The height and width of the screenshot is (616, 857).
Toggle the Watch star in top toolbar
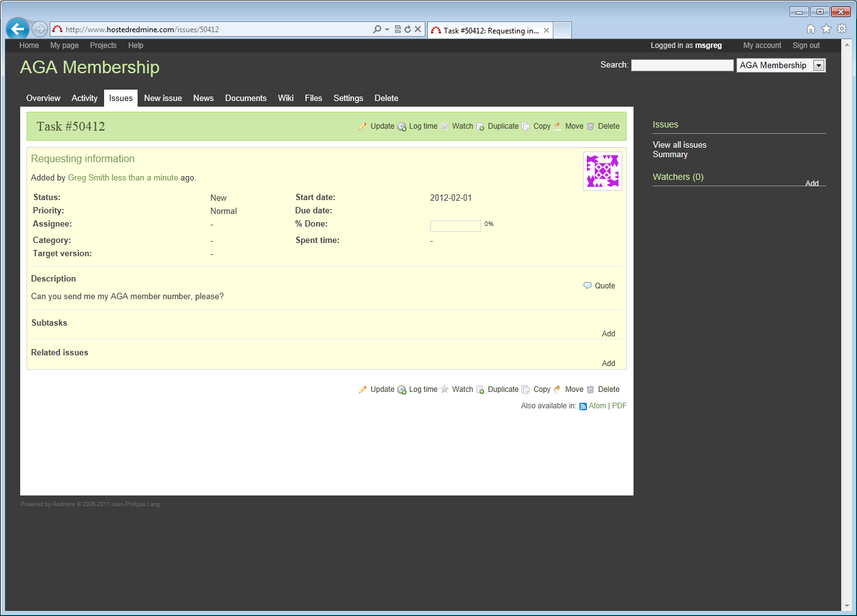point(445,126)
